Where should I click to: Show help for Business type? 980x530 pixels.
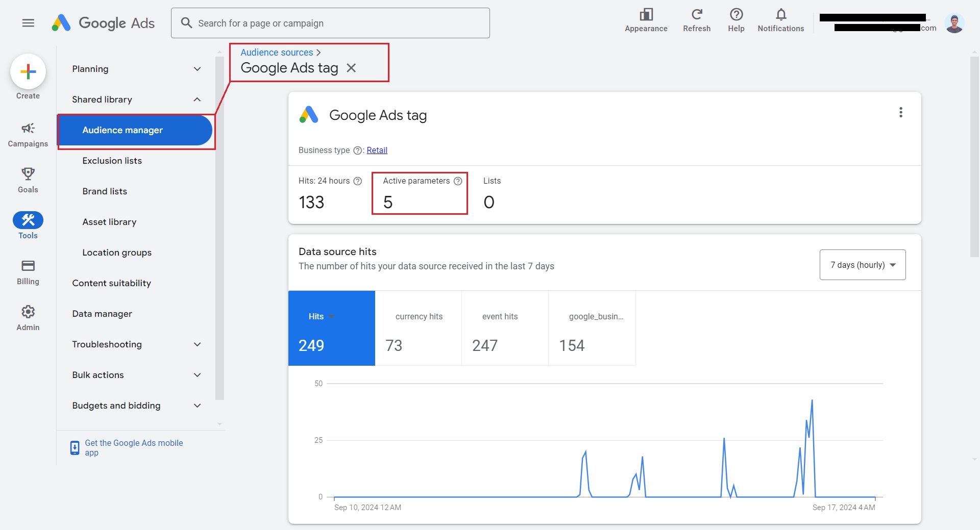358,150
